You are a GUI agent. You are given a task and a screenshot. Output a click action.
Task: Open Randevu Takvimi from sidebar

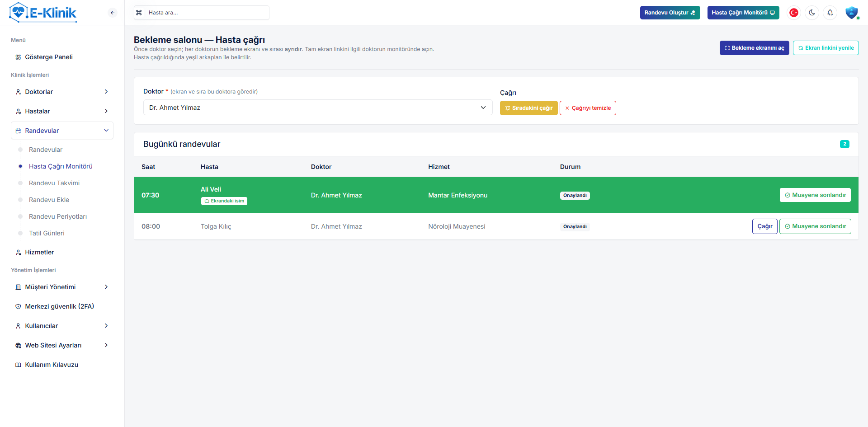click(54, 183)
